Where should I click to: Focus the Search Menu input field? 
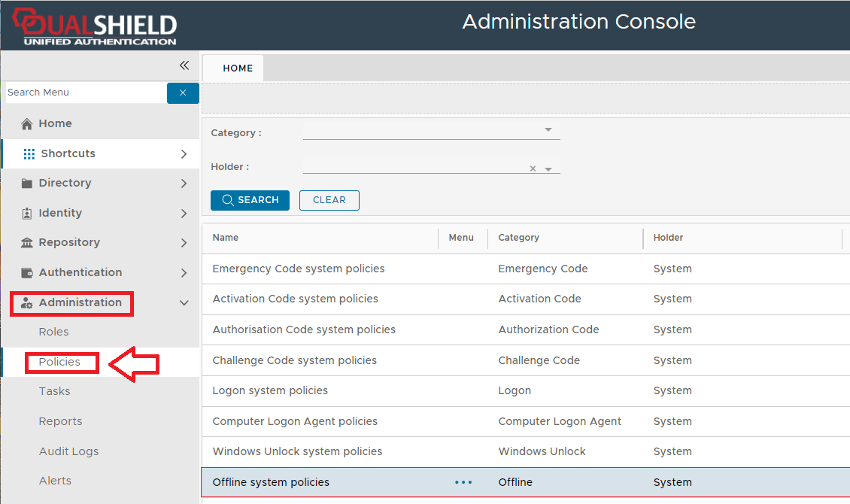(x=84, y=93)
